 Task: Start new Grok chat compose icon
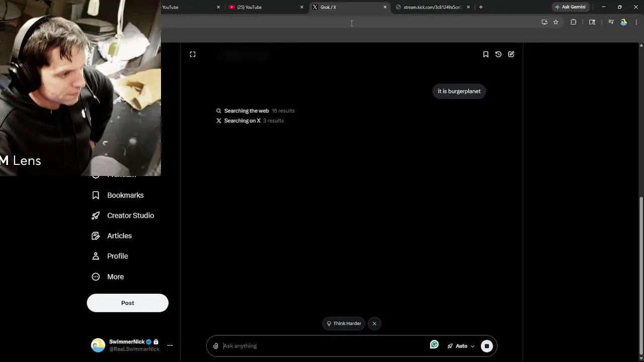pos(511,54)
